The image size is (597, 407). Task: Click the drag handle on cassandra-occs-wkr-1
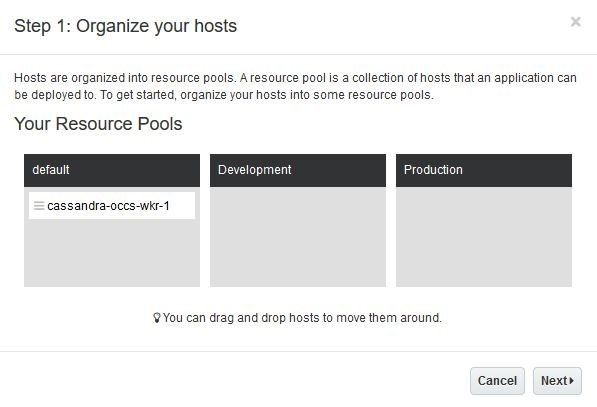[39, 206]
